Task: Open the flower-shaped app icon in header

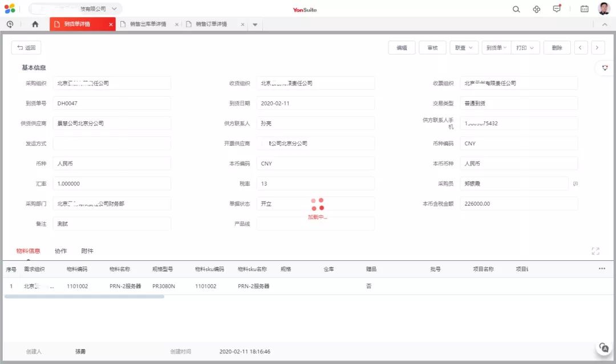Action: 536,9
